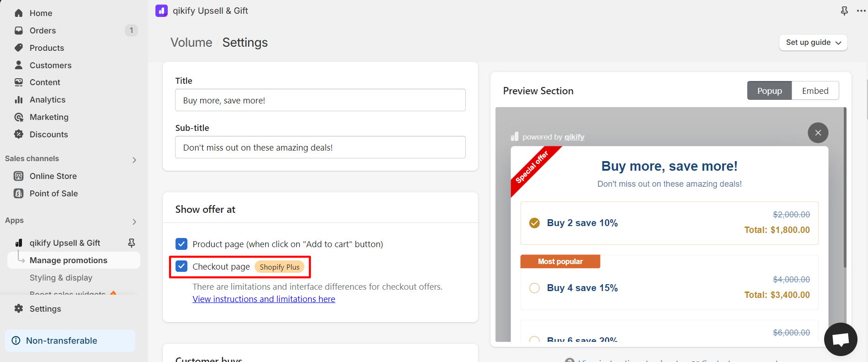Click the strikethrough $2,000.00 price

791,214
